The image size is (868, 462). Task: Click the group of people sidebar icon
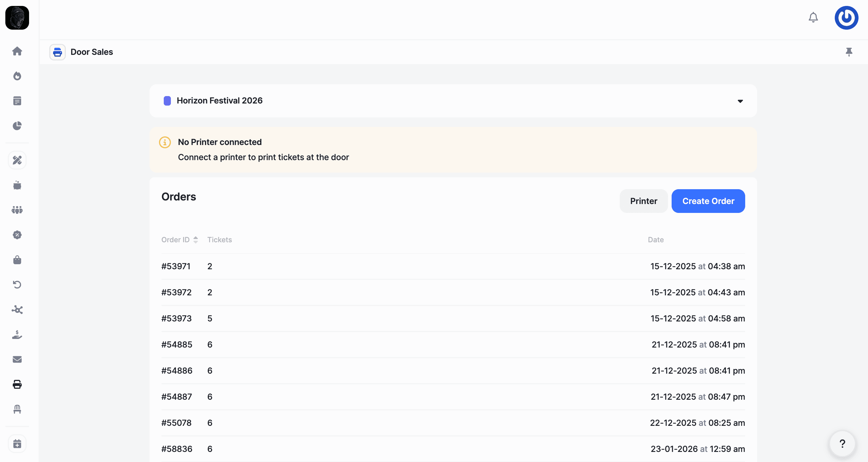(x=17, y=210)
